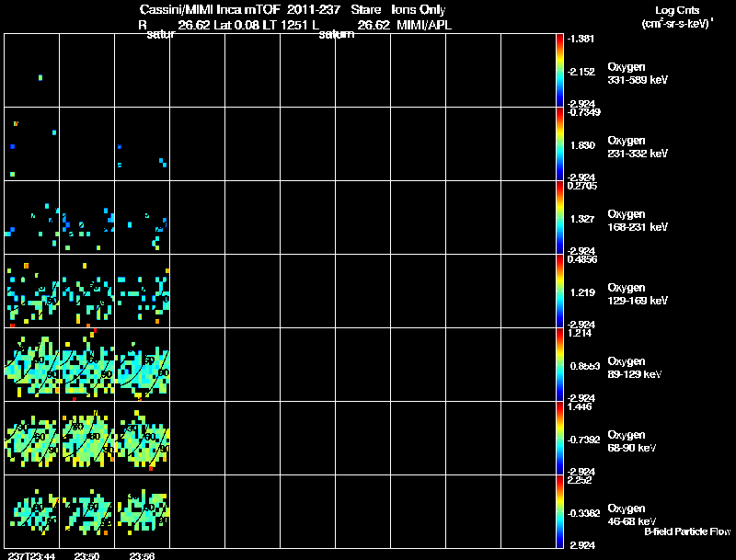Click the "Oxygen 331-589 keV" row label
736x560 pixels.
coord(638,74)
